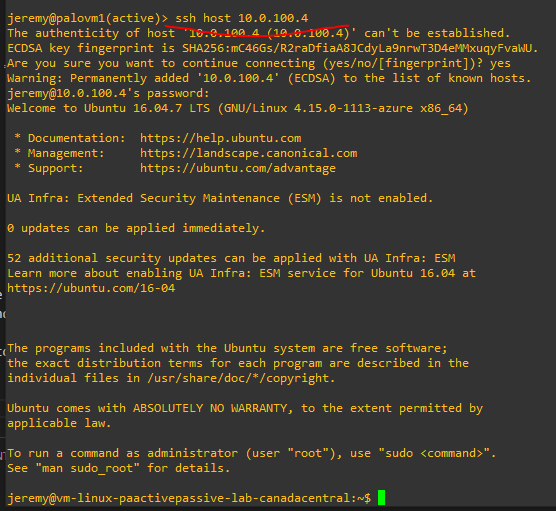The width and height of the screenshot is (556, 511).
Task: Click the '52 additional security updates' line
Action: pos(231,258)
